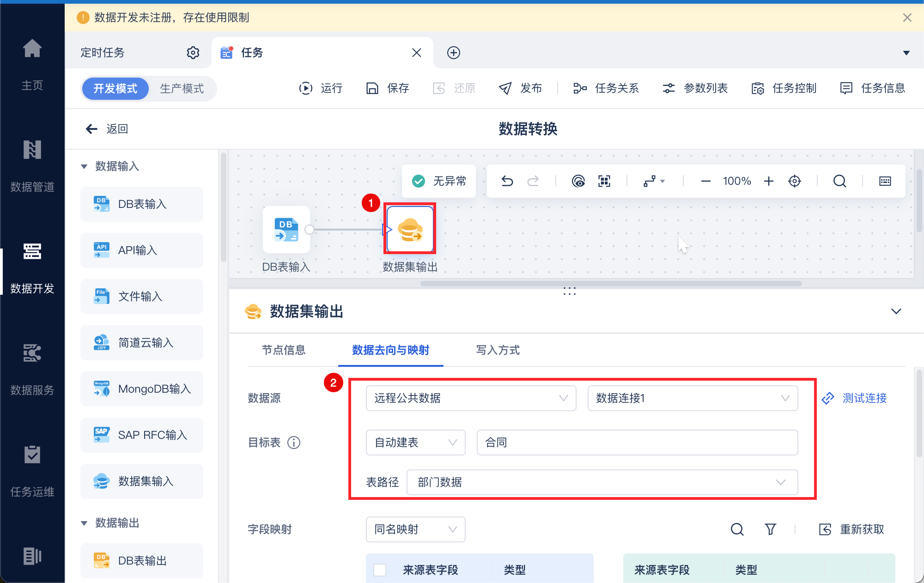Switch to the 写入方式 tab
Image resolution: width=924 pixels, height=583 pixels.
[498, 350]
